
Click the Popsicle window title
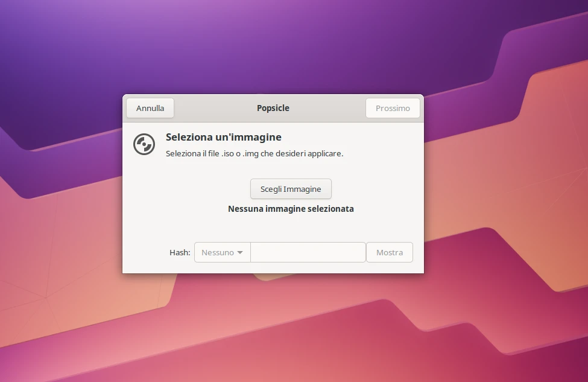click(273, 108)
